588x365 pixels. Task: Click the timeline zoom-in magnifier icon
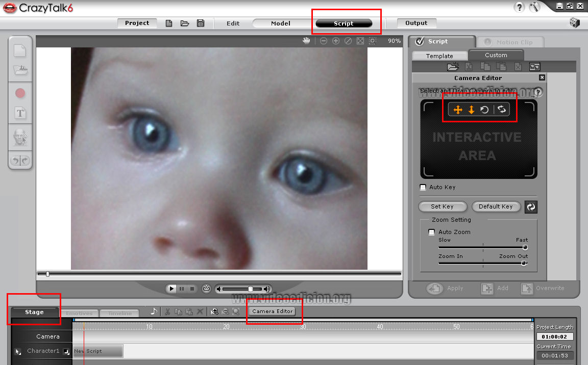pos(214,311)
